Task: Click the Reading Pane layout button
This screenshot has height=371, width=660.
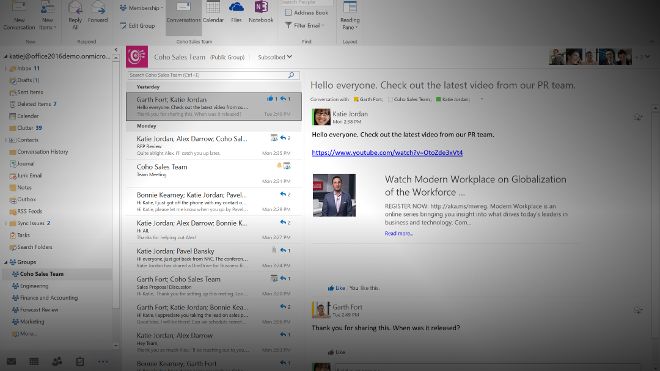Action: point(350,16)
